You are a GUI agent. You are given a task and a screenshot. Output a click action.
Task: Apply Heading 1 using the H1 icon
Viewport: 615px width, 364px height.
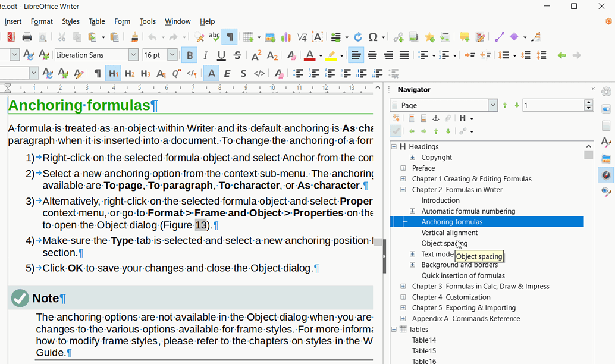(x=114, y=73)
